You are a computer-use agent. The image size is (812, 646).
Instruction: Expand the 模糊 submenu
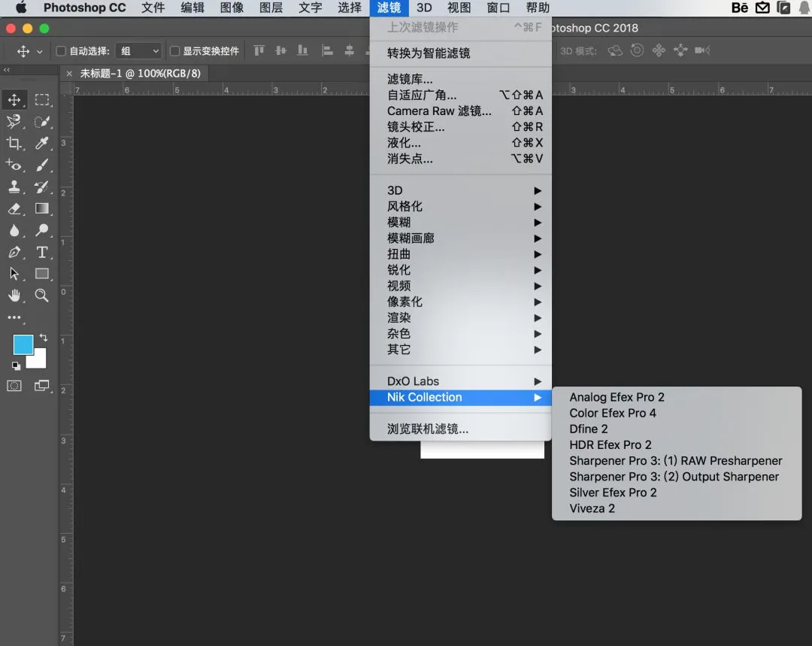(x=461, y=223)
